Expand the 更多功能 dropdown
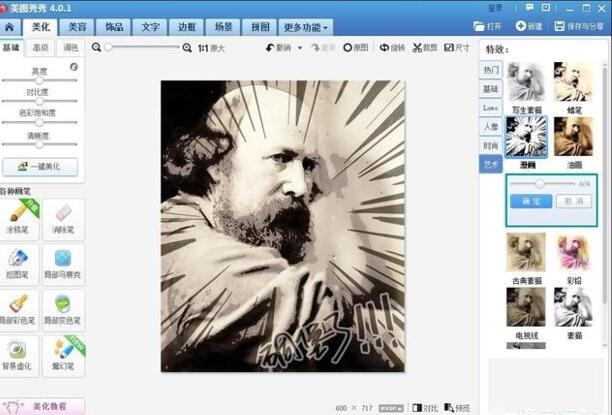The height and width of the screenshot is (415, 612). 306,27
